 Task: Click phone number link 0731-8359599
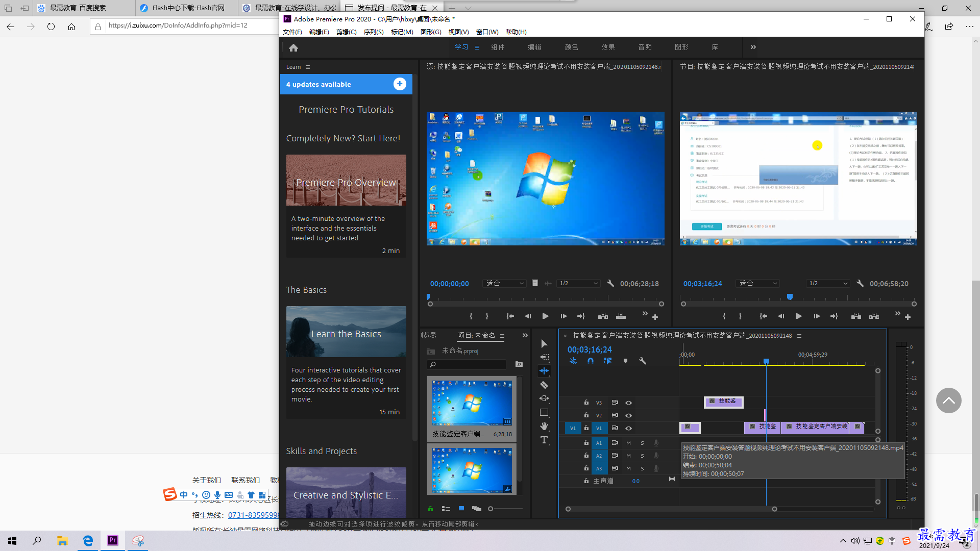[x=253, y=515]
